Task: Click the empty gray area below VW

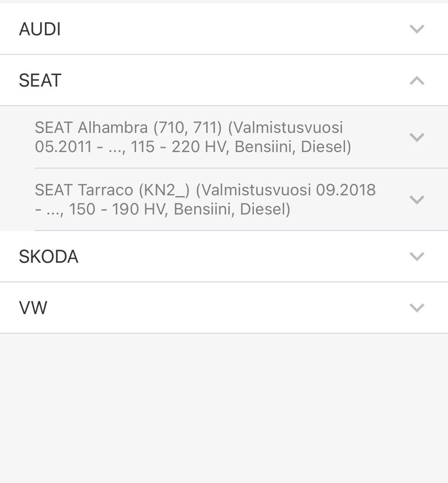Action: coord(224,406)
